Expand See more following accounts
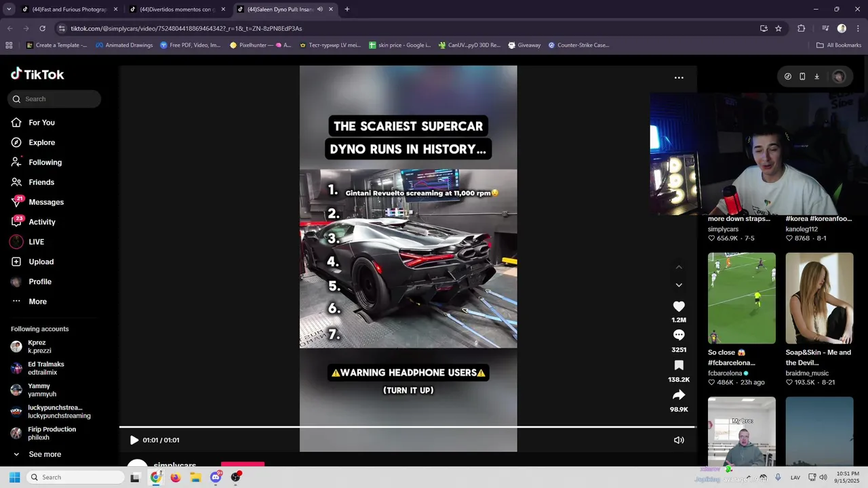 (x=37, y=454)
